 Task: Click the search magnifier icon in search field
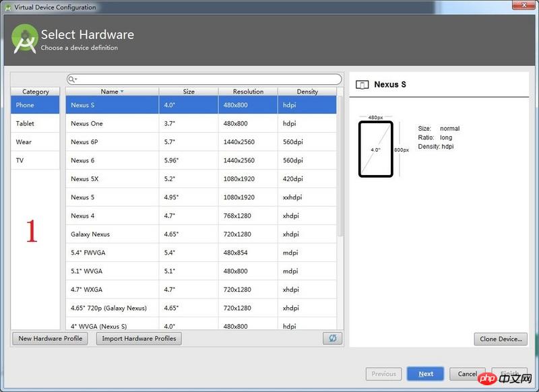[x=71, y=79]
